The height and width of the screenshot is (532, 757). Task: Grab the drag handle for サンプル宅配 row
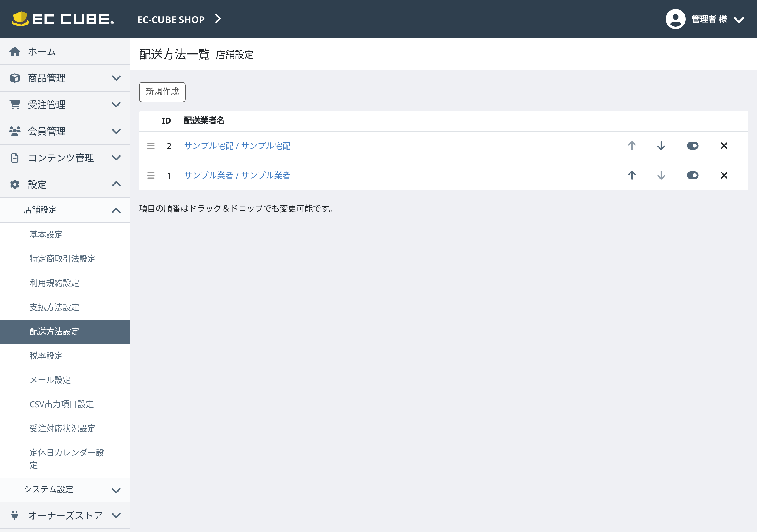[x=151, y=146]
